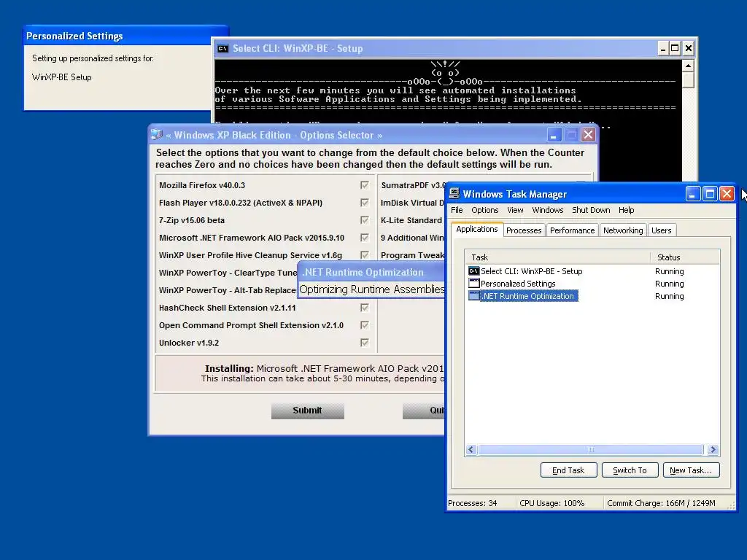Screen dimensions: 747x560
Task: Select the 'Personalized Settings' task row
Action: (x=592, y=284)
